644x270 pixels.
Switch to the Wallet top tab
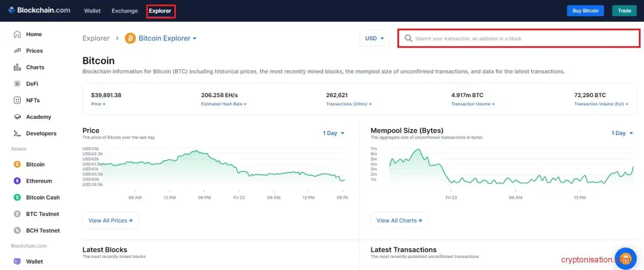[93, 11]
